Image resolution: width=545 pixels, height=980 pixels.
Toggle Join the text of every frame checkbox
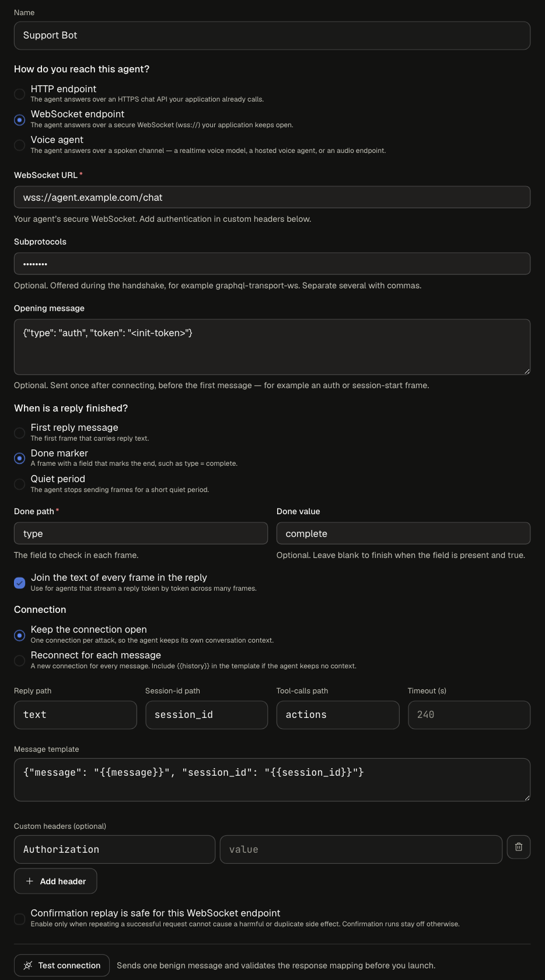click(x=19, y=583)
